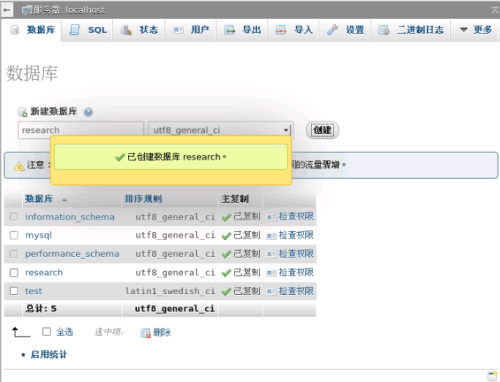
Task: Click the database cylinder icon in 数据库 tab
Action: point(14,30)
